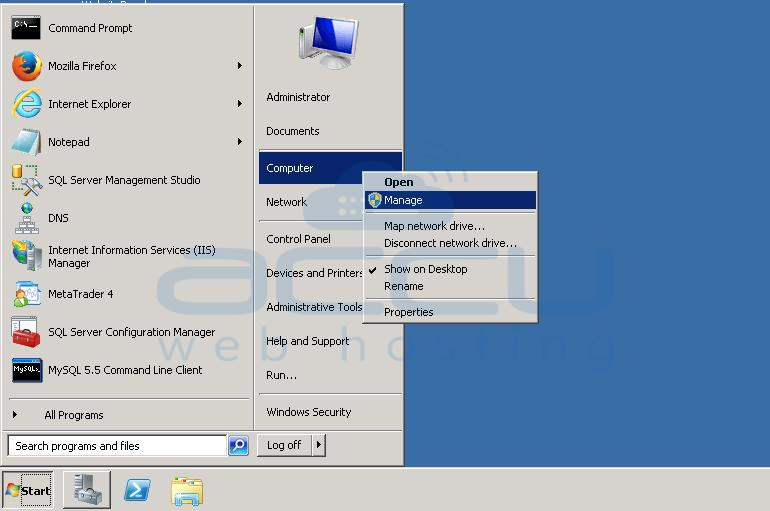Click SQL Server Management Studio icon
This screenshot has height=511, width=770.
tap(27, 180)
